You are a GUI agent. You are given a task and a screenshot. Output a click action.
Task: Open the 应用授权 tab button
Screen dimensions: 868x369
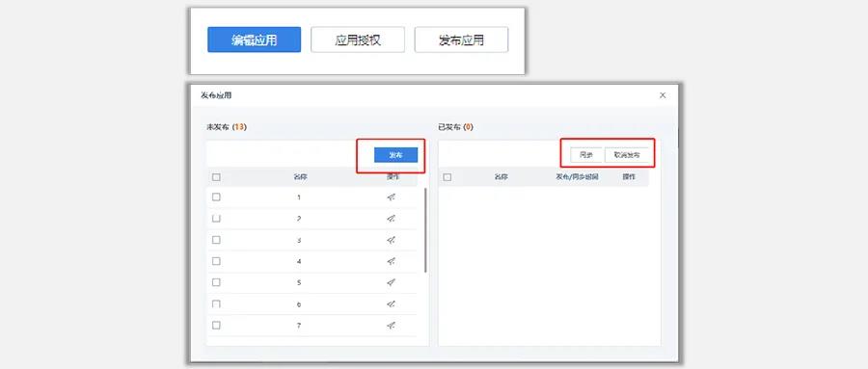coord(358,40)
